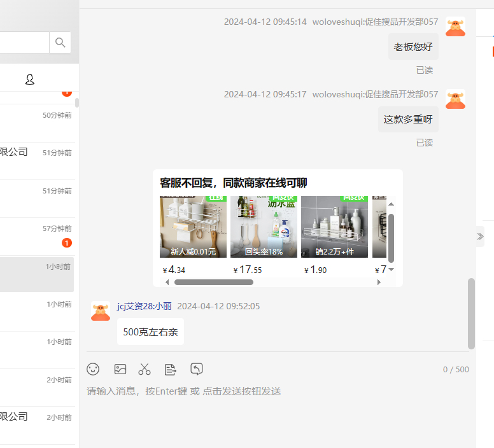Image resolution: width=494 pixels, height=448 pixels.
Task: Click the product carousel horizontal scrollbar
Action: point(213,282)
